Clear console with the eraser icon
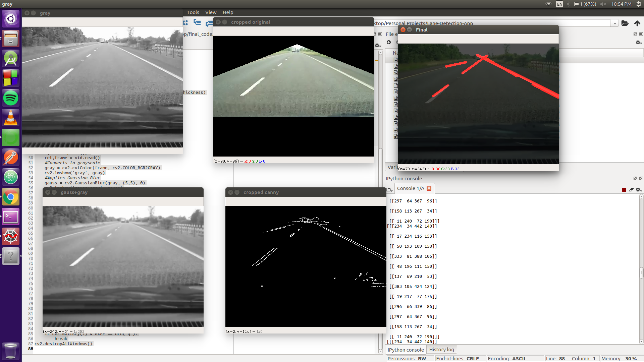 [x=631, y=190]
